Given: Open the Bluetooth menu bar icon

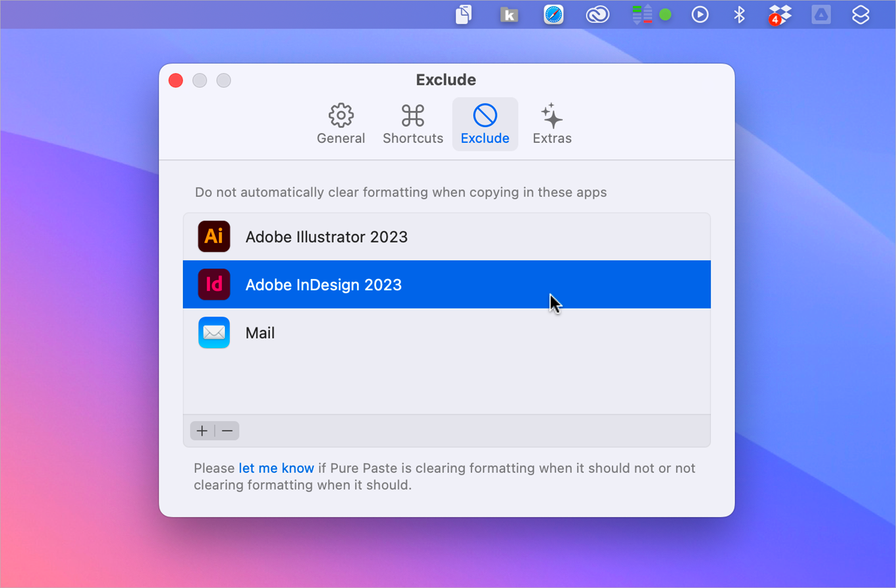Looking at the screenshot, I should click(739, 14).
